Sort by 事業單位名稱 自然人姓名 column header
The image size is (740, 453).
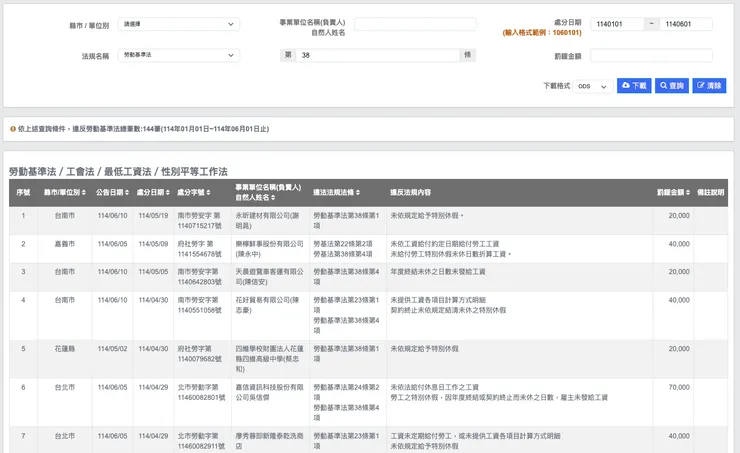point(268,193)
